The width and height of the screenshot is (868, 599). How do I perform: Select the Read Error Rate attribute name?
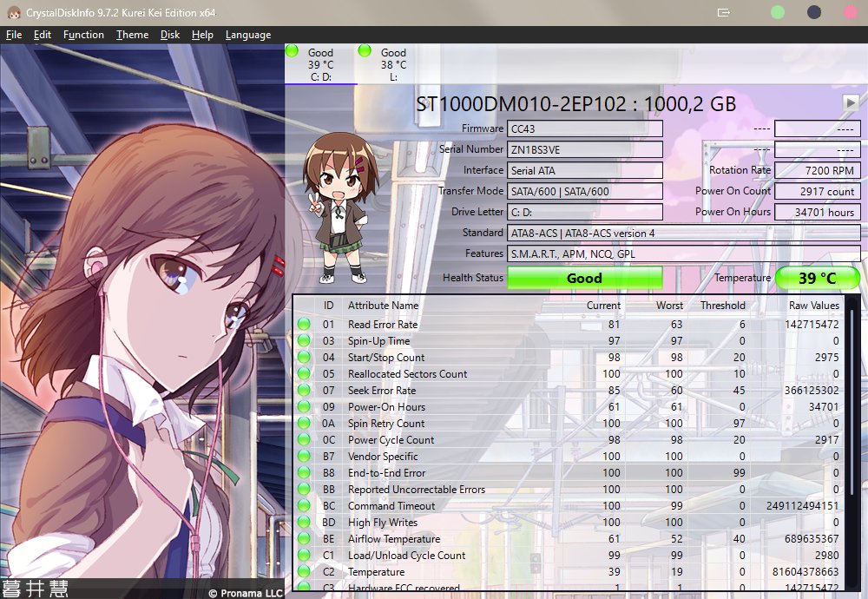click(x=383, y=325)
